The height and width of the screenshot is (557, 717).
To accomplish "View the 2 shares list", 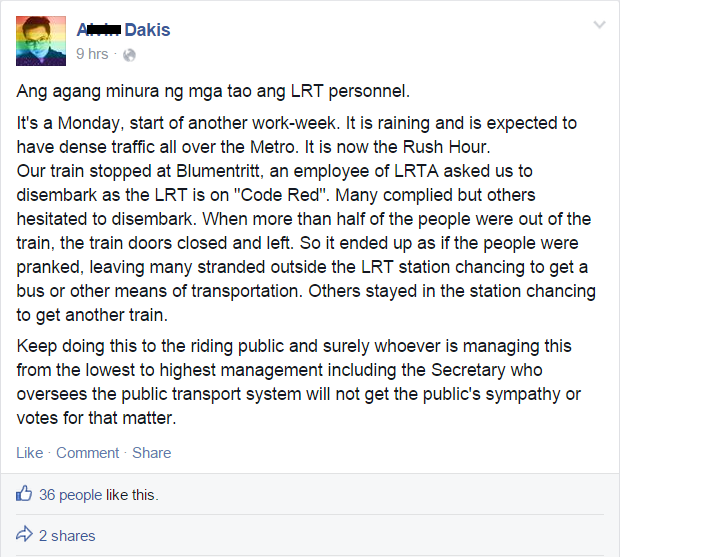I will pyautogui.click(x=67, y=536).
